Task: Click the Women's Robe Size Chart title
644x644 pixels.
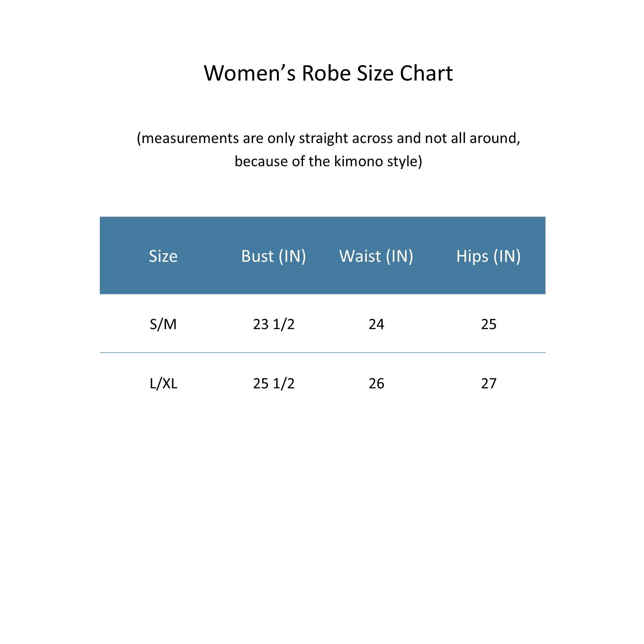Action: point(328,73)
